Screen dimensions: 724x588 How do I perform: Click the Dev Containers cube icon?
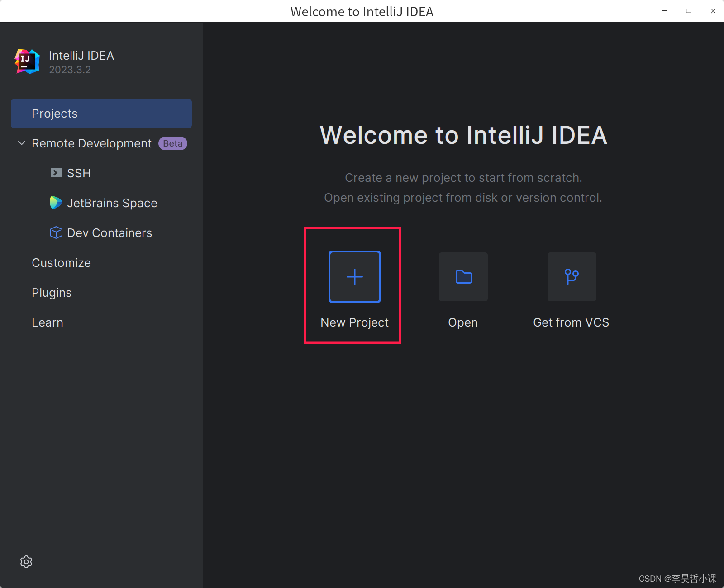56,232
